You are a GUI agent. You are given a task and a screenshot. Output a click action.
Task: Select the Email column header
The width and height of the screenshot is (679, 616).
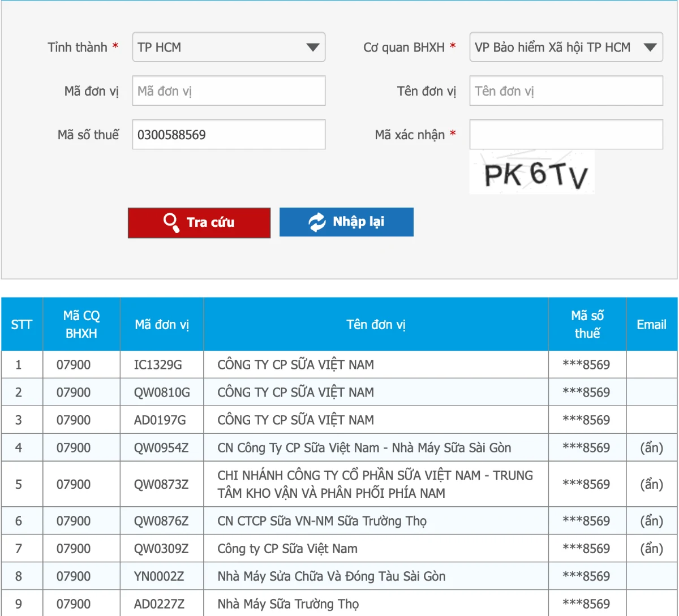coord(652,324)
